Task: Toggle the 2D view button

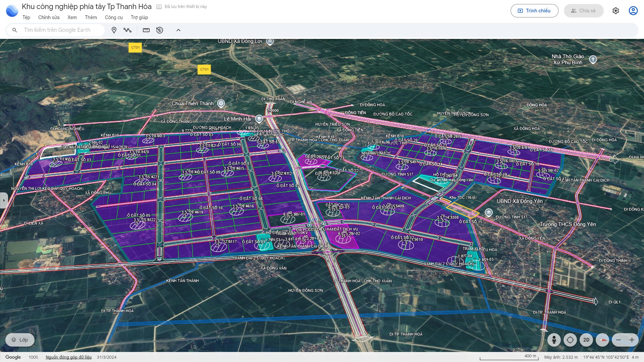Action: point(586,340)
